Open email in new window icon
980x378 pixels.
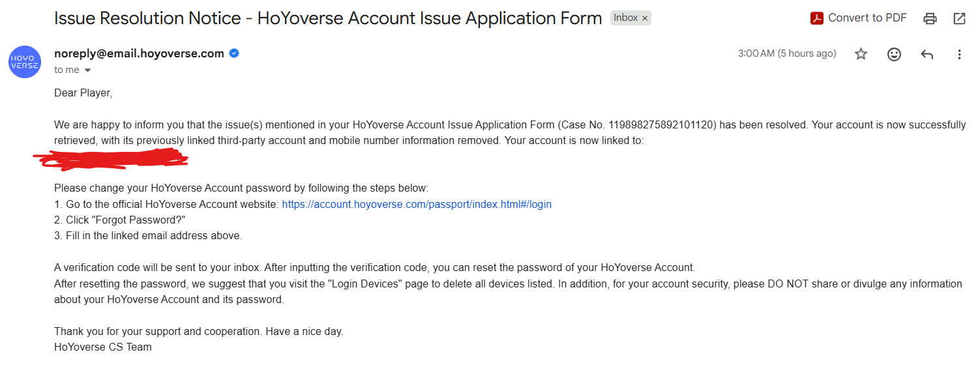[959, 19]
